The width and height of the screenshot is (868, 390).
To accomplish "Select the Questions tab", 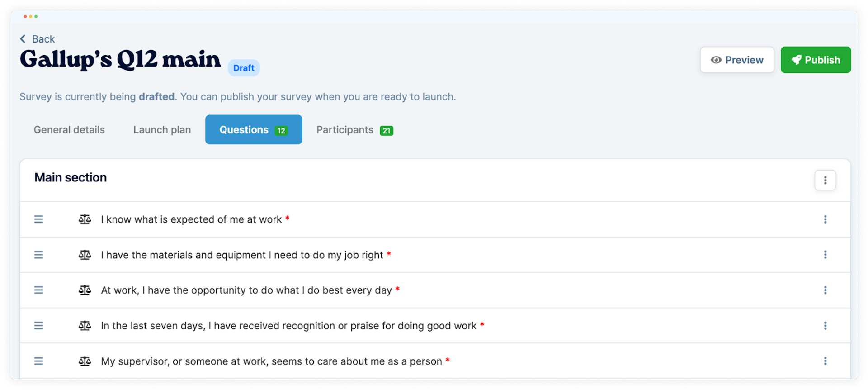I will click(254, 130).
